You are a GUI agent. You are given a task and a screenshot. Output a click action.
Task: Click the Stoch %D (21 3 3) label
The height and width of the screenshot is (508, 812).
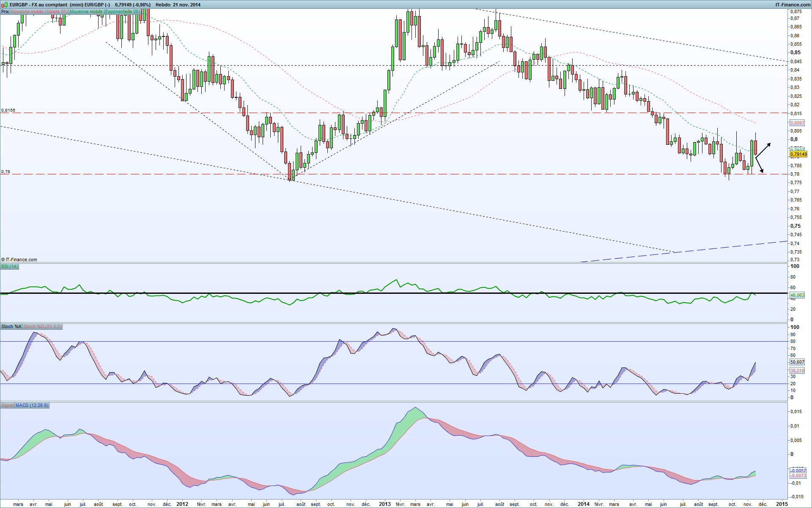coord(42,326)
